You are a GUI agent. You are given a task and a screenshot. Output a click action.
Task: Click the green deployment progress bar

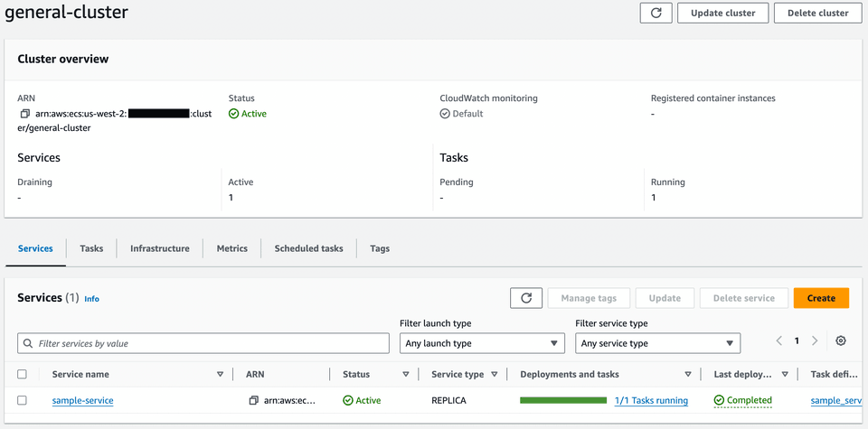[563, 400]
